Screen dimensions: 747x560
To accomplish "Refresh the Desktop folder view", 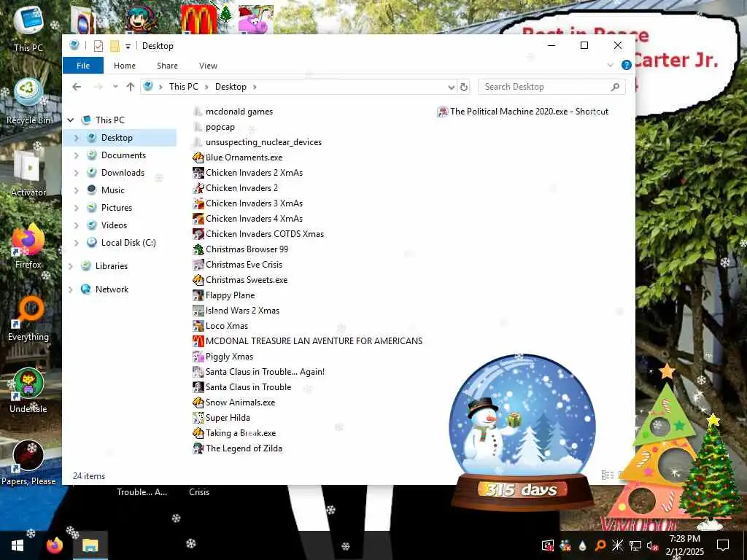I will pyautogui.click(x=463, y=87).
